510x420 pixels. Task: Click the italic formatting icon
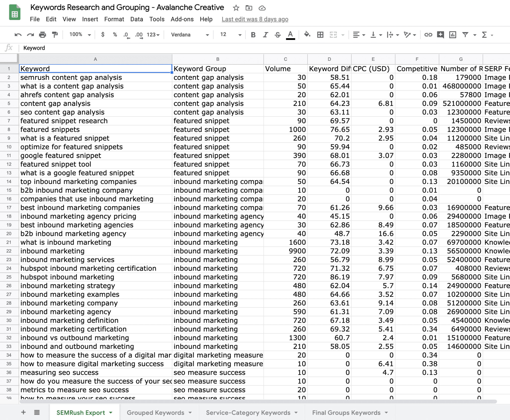(265, 34)
